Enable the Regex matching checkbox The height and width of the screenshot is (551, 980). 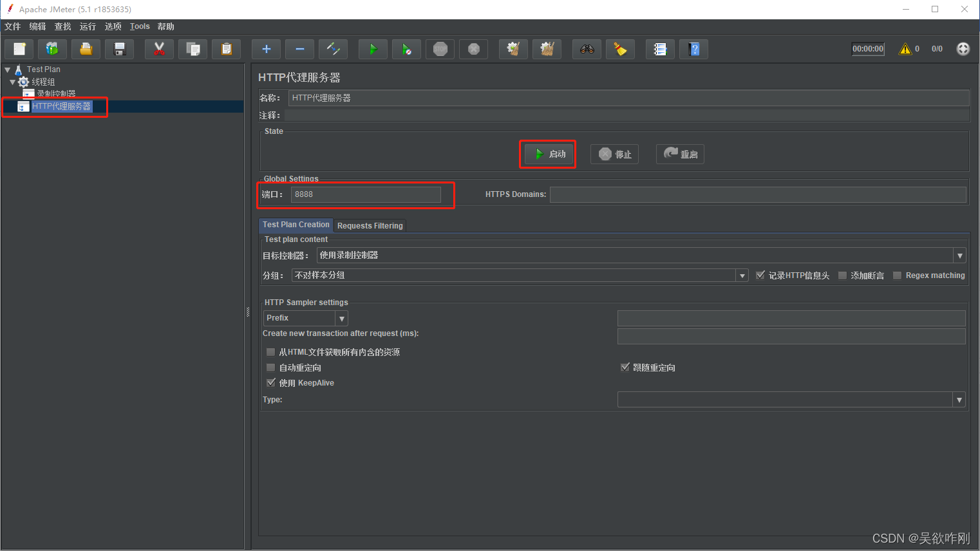(897, 275)
